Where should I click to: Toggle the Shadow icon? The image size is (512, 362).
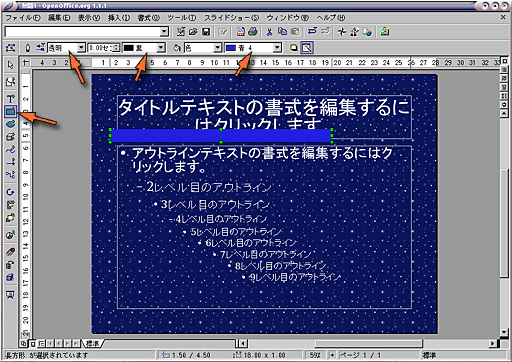(x=293, y=48)
